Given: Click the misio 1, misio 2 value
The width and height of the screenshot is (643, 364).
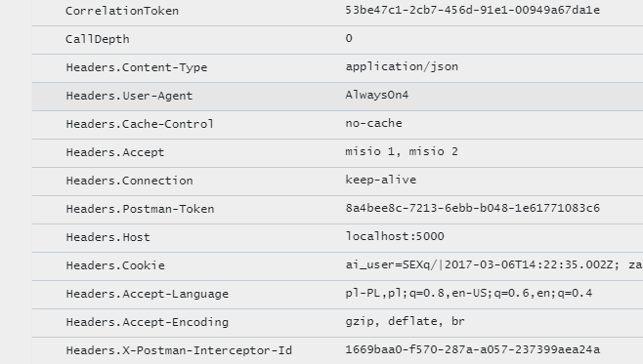Looking at the screenshot, I should pos(402,151).
